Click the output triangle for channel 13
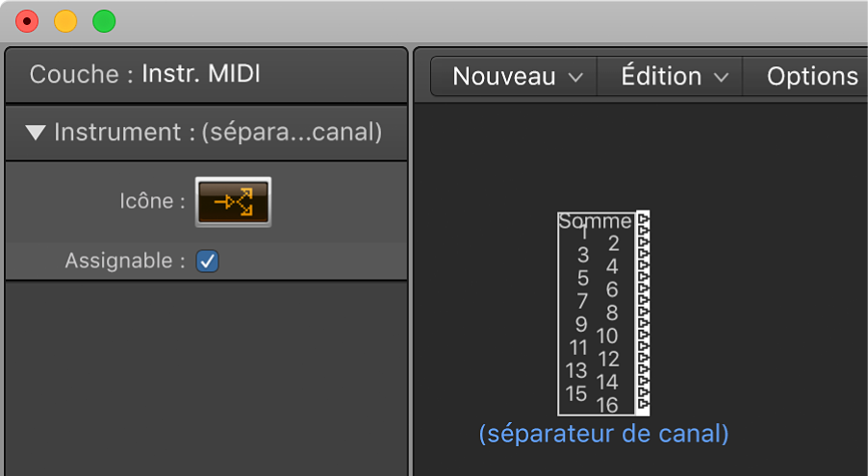868x476 pixels. pos(643,369)
